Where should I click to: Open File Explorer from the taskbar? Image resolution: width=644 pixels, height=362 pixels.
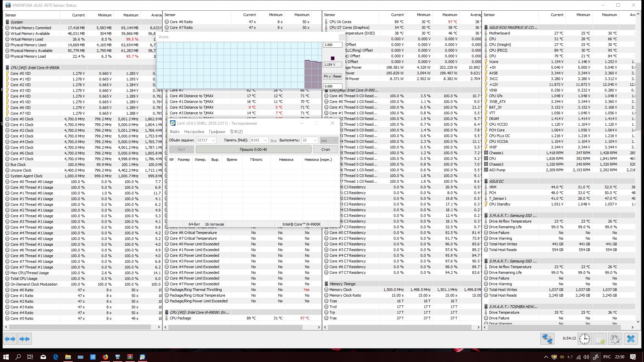point(68,357)
